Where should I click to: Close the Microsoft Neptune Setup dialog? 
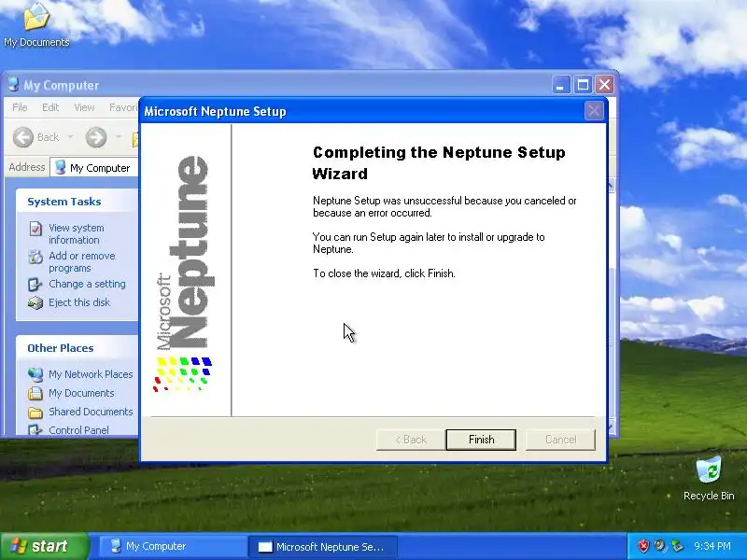(594, 111)
